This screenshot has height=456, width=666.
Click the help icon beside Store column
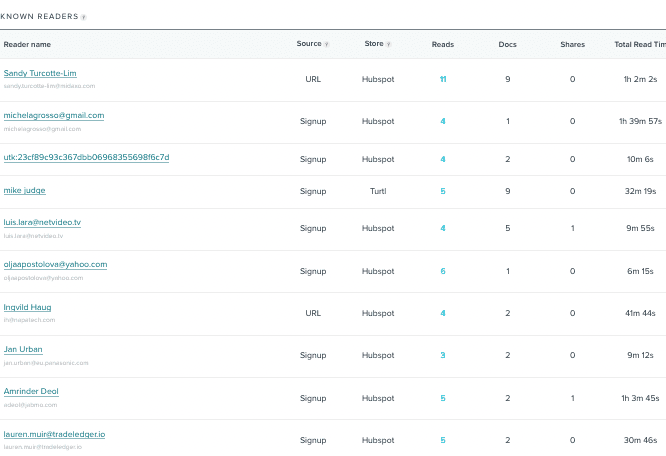pyautogui.click(x=389, y=44)
